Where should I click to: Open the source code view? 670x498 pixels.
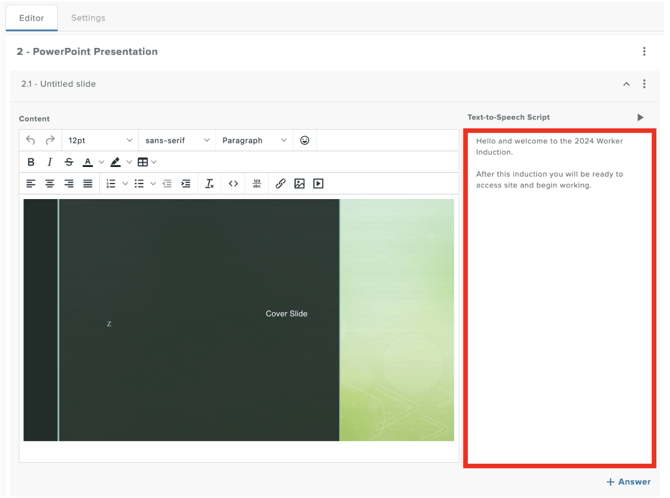(233, 184)
